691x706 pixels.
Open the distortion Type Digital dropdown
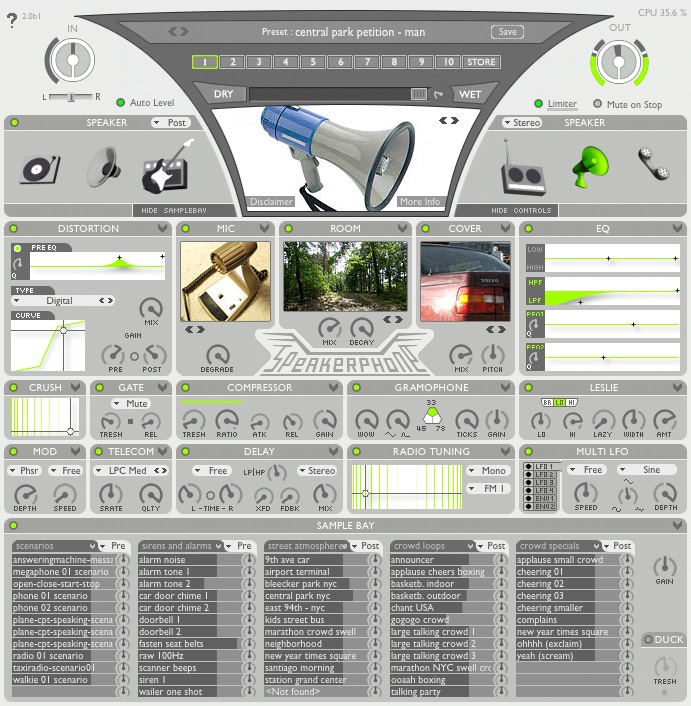[x=63, y=300]
